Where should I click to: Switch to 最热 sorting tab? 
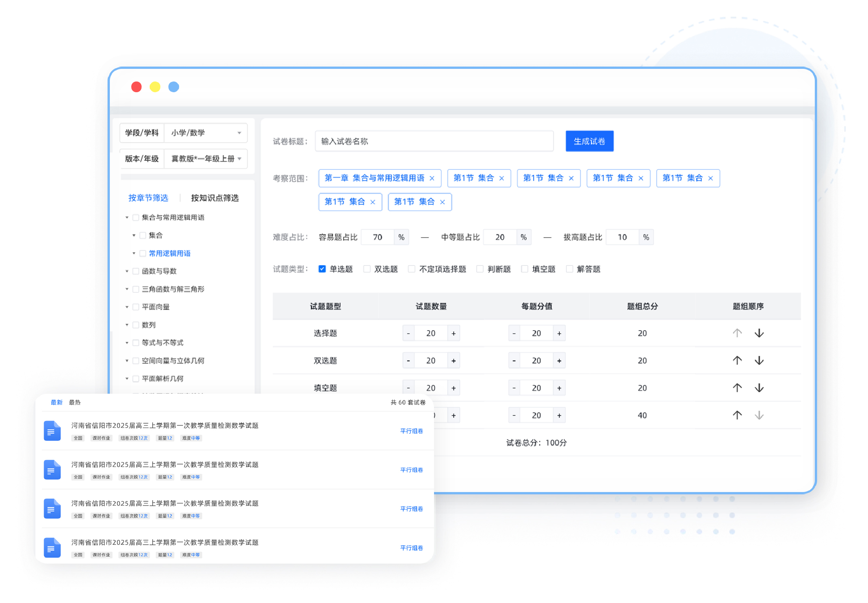(75, 402)
